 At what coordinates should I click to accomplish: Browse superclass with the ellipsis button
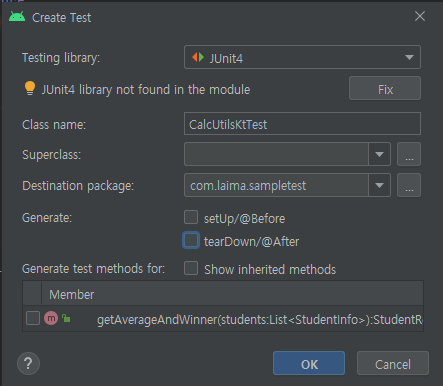409,154
